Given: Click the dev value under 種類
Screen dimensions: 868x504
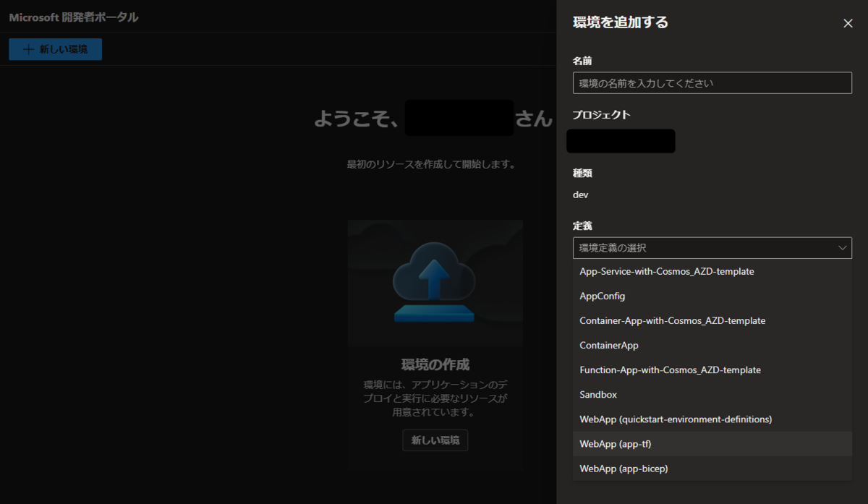Looking at the screenshot, I should pyautogui.click(x=581, y=195).
